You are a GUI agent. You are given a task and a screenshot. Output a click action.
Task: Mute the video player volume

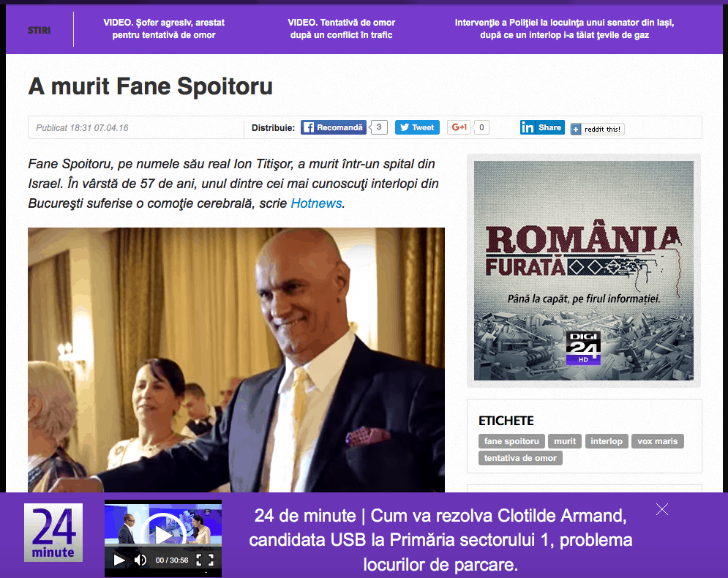pos(140,560)
